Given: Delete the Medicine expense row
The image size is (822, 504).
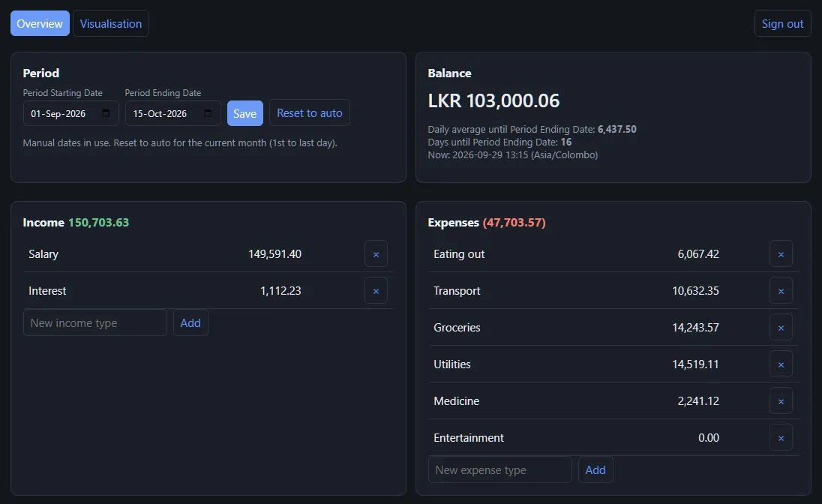Looking at the screenshot, I should [781, 401].
